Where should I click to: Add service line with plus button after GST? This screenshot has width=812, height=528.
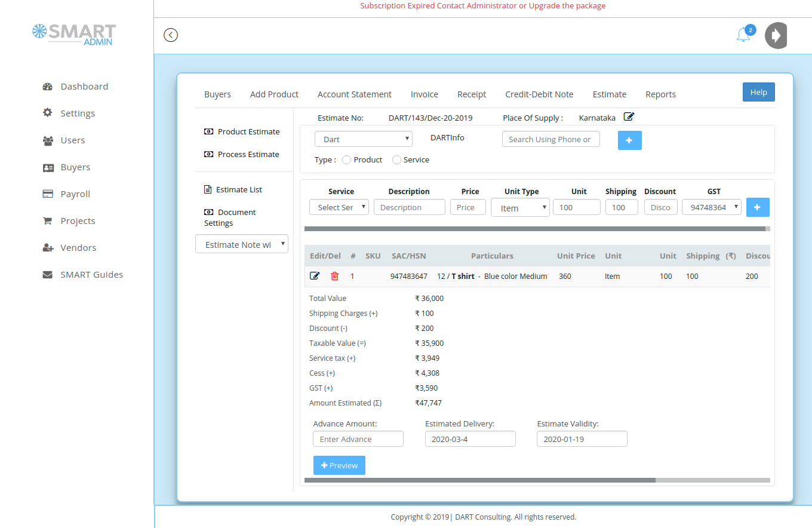tap(758, 207)
